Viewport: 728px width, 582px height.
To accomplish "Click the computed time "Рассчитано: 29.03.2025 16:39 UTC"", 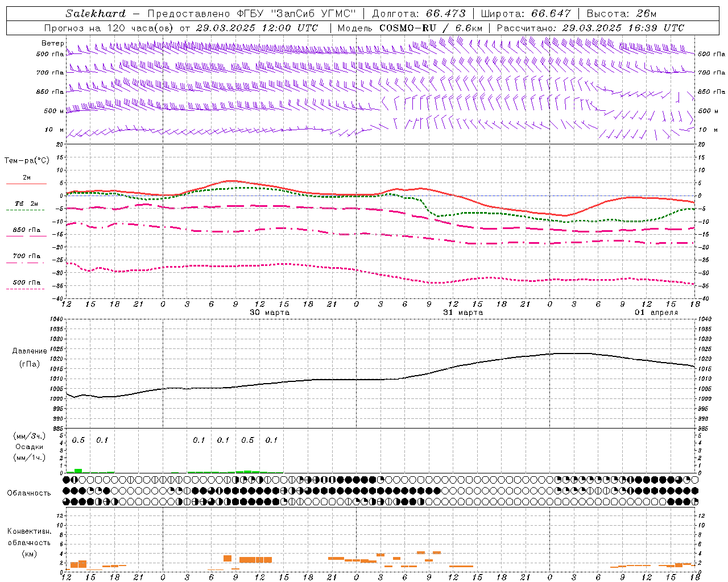I will pos(590,28).
